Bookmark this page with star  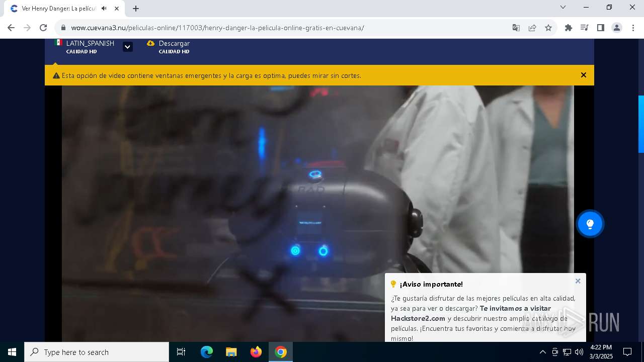[x=548, y=28]
